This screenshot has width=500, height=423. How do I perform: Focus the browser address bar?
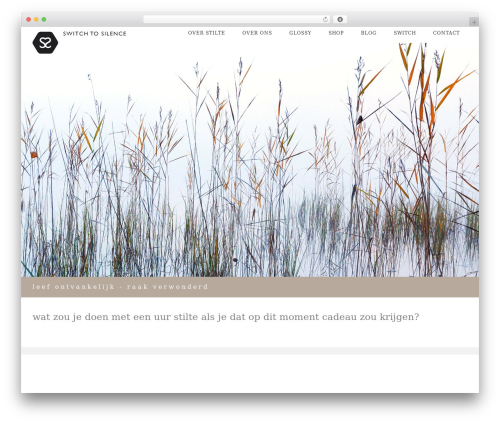[x=237, y=20]
